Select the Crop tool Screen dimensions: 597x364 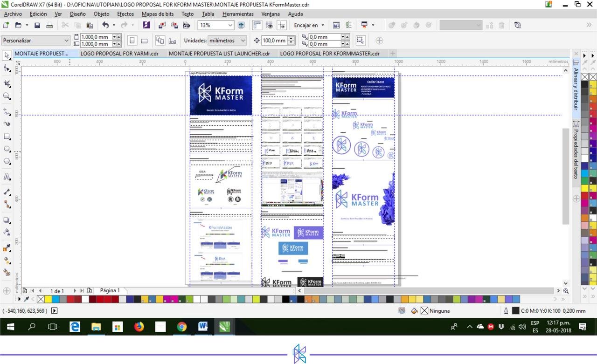pyautogui.click(x=7, y=83)
